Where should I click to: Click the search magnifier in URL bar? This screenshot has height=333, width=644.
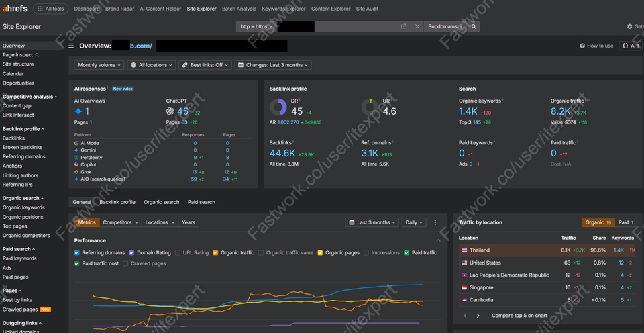pyautogui.click(x=474, y=26)
